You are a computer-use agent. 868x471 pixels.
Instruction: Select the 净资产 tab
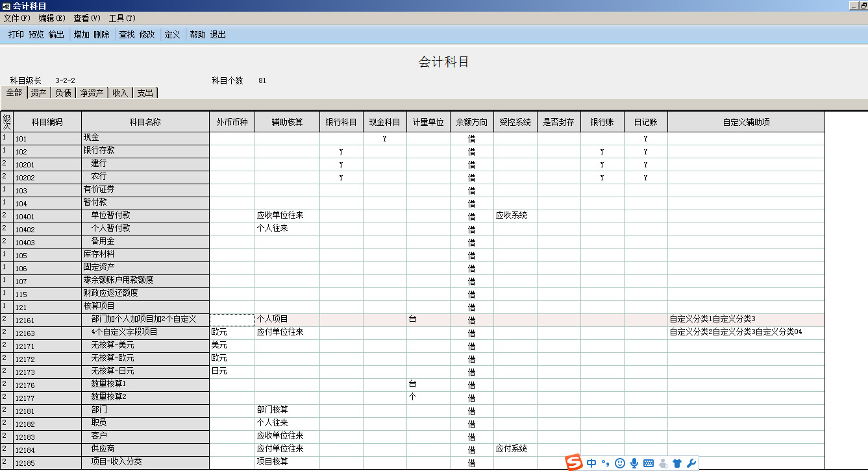92,93
